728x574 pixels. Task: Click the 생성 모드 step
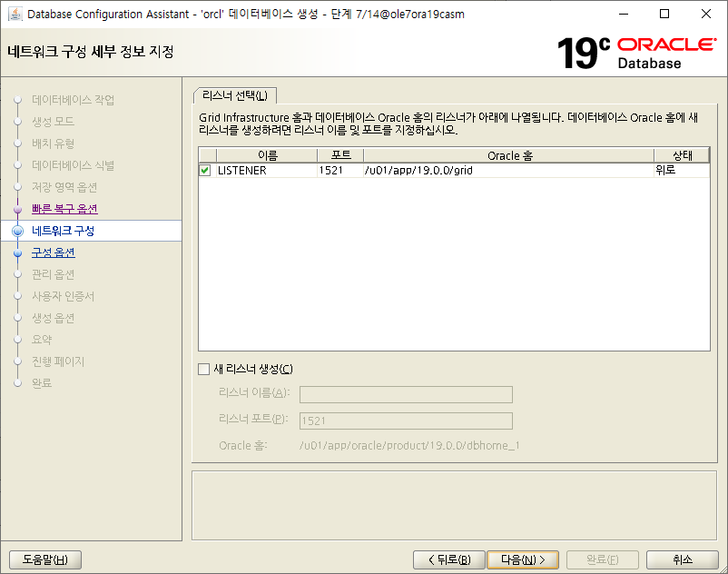point(54,122)
